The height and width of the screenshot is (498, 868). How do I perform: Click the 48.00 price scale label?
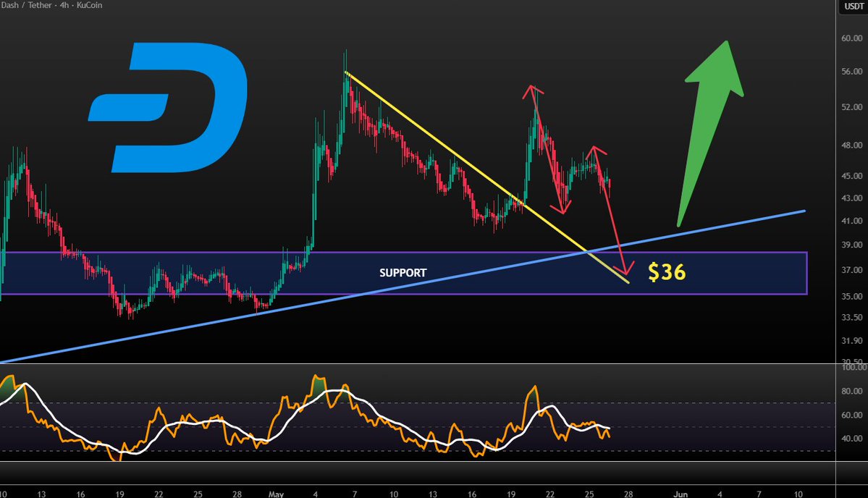852,145
